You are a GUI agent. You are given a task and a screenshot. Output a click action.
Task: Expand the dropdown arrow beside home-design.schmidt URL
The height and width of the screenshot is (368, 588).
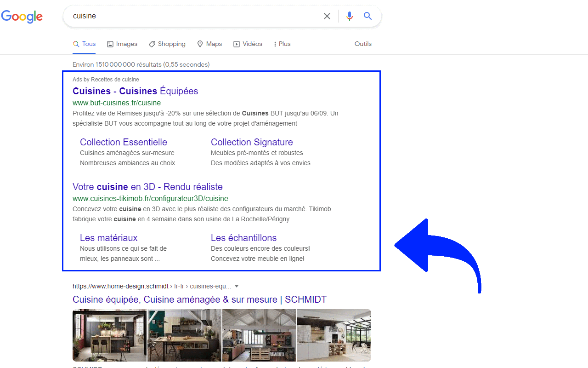click(x=237, y=286)
